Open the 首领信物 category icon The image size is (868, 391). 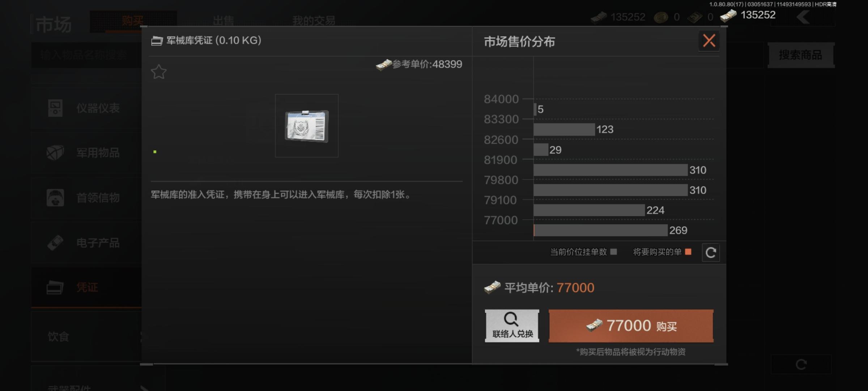[x=55, y=198]
